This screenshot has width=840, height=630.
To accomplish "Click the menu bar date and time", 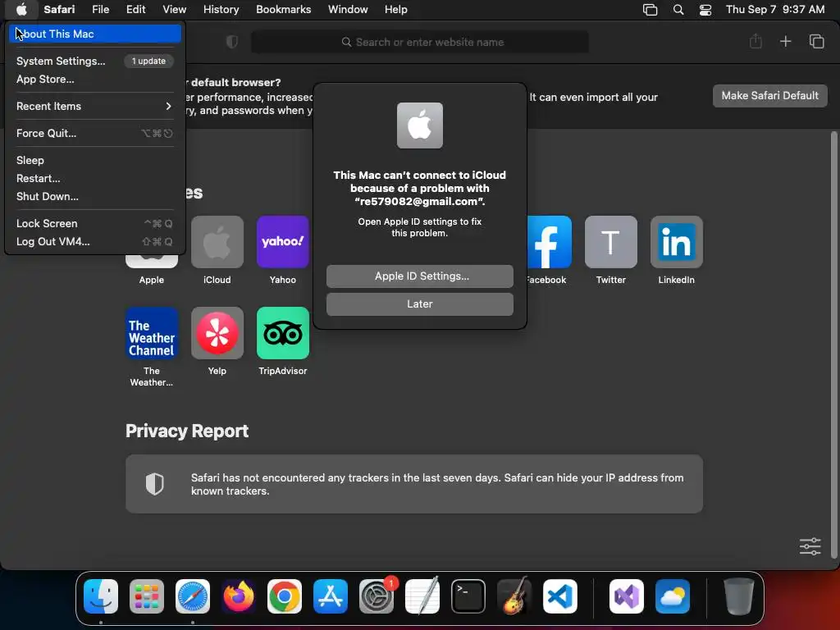I will point(774,9).
